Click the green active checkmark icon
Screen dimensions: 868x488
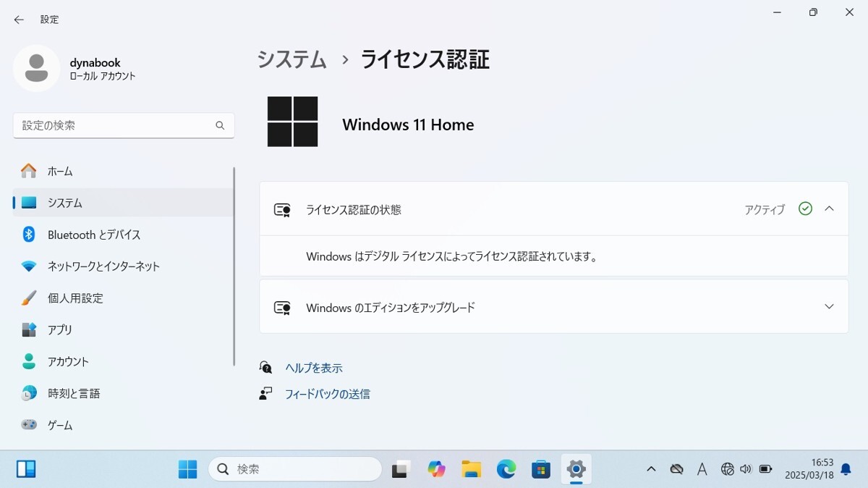click(x=805, y=209)
